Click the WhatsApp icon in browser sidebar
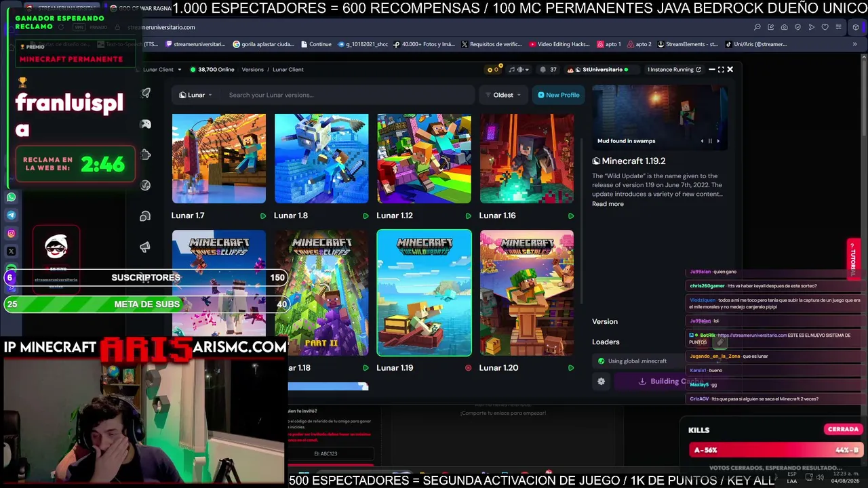The image size is (868, 488). (x=11, y=198)
